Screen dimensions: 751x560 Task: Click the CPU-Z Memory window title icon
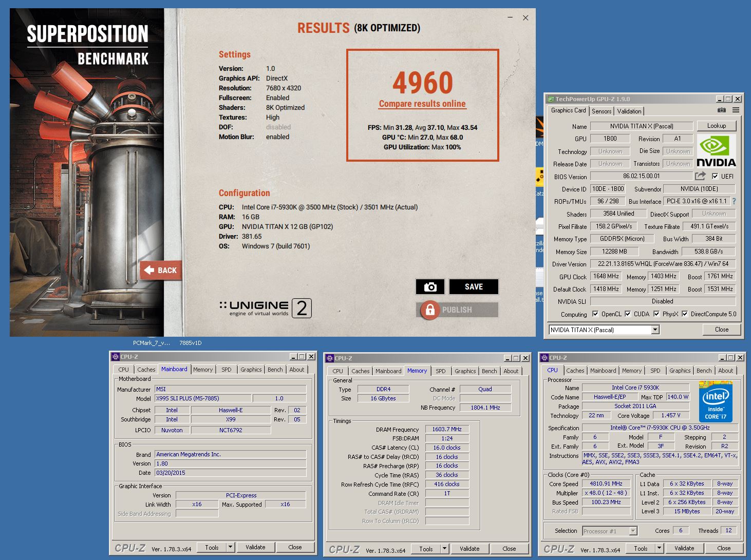pyautogui.click(x=330, y=358)
